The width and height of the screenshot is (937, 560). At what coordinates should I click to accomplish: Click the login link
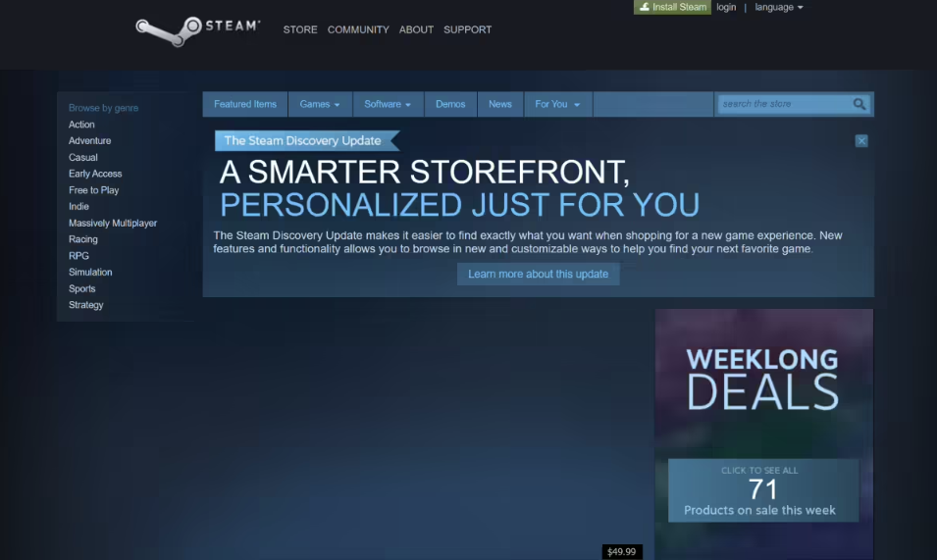(x=726, y=7)
